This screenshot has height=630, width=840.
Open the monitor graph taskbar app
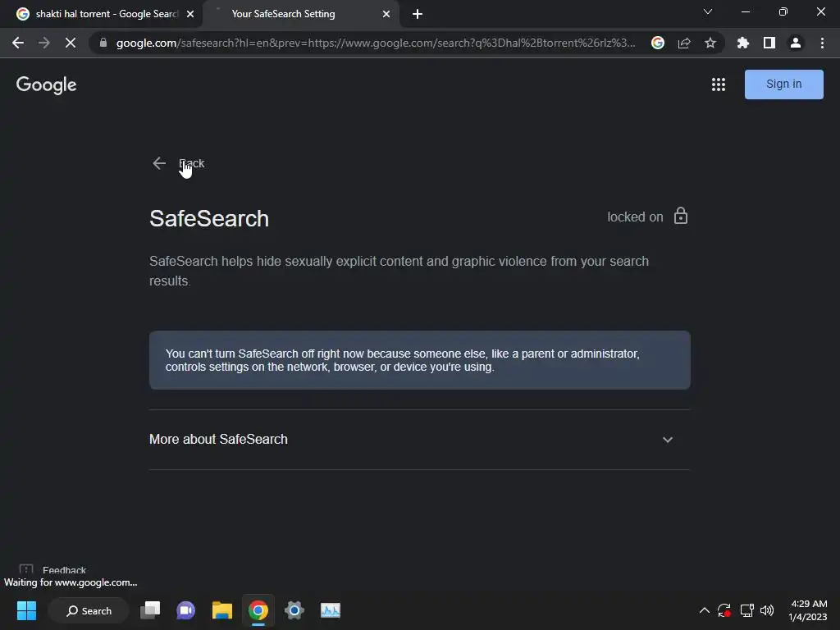coord(331,610)
